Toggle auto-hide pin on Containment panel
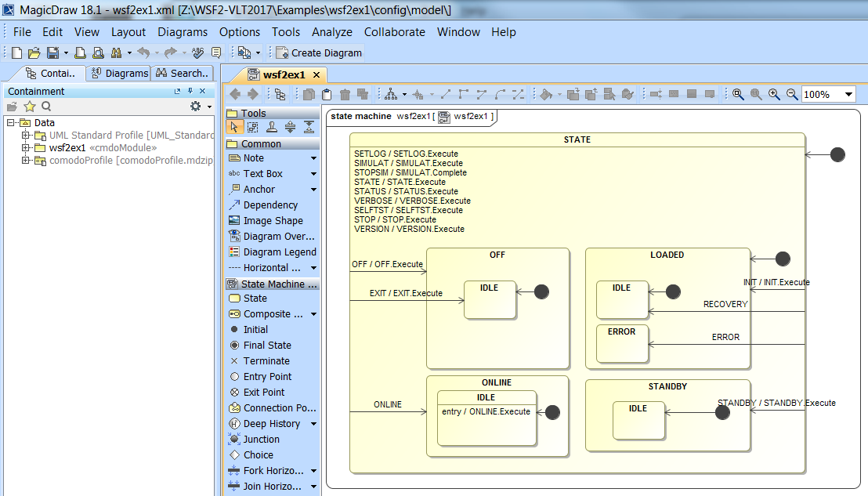This screenshot has height=496, width=868. tap(190, 92)
